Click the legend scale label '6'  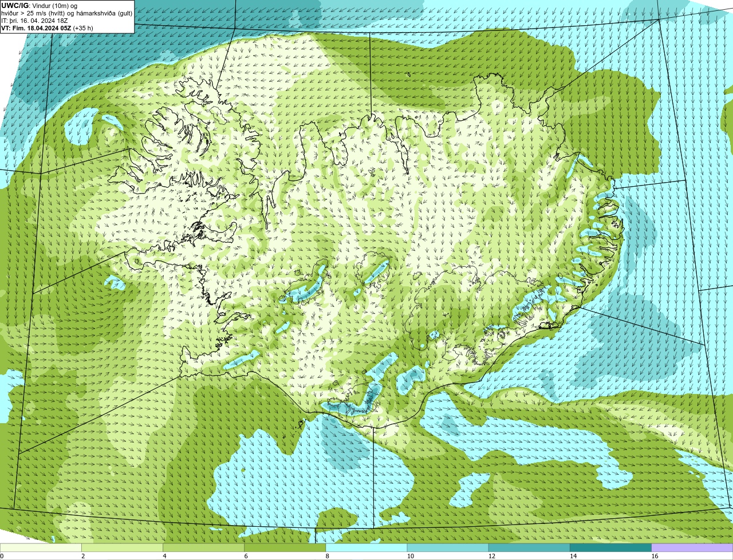(246, 556)
